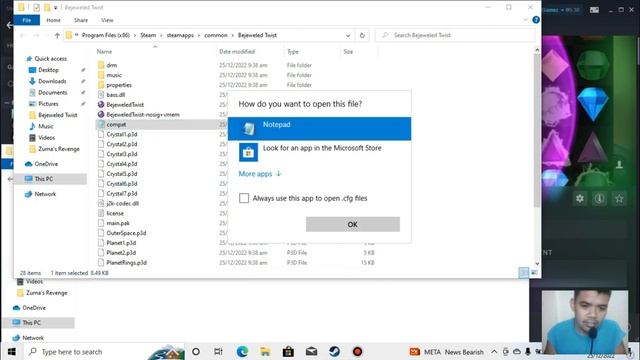Expand the ribbon chevron
Screen dimensions: 640x360
pyautogui.click(x=526, y=20)
